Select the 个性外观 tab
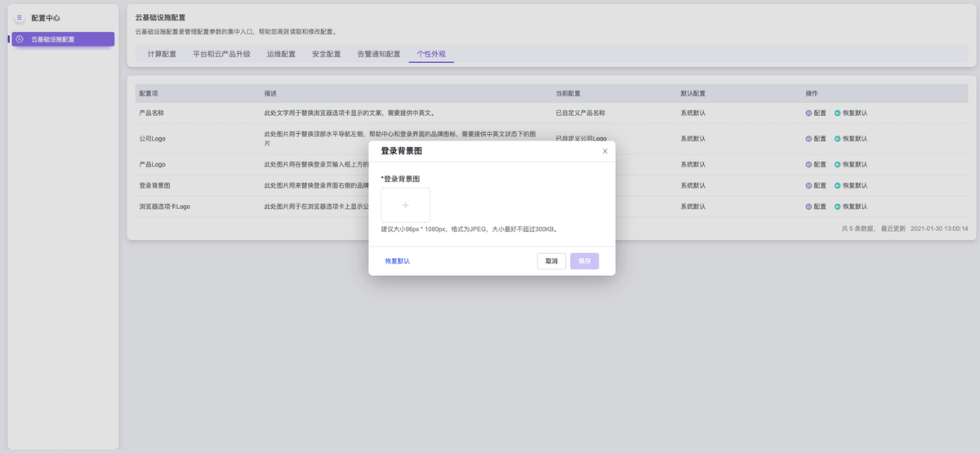This screenshot has height=454, width=980. tap(431, 55)
